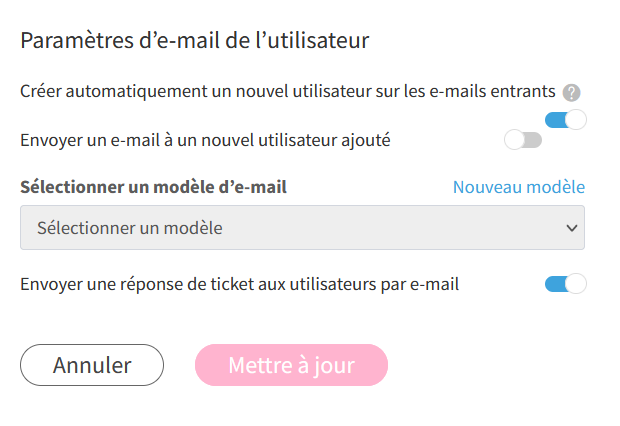Turn off ticket reply e-mails toggle
Screen dimensions: 620x426
[565, 284]
